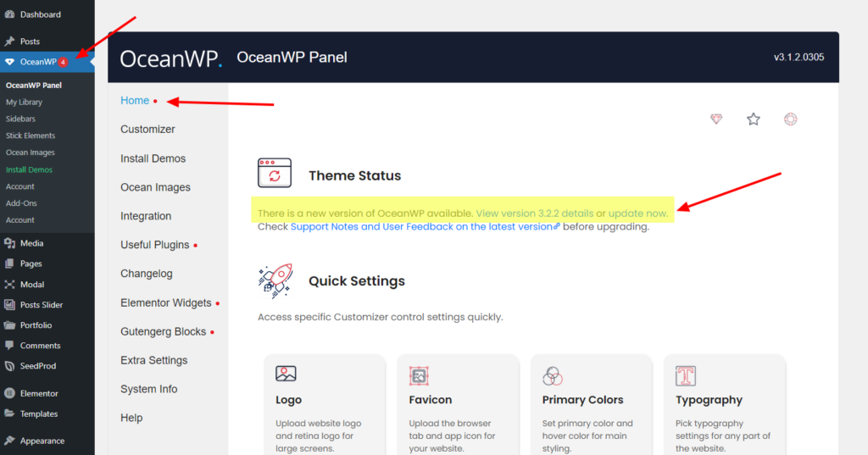The width and height of the screenshot is (868, 455).
Task: Click the SeedProd leaf icon
Action: (9, 366)
